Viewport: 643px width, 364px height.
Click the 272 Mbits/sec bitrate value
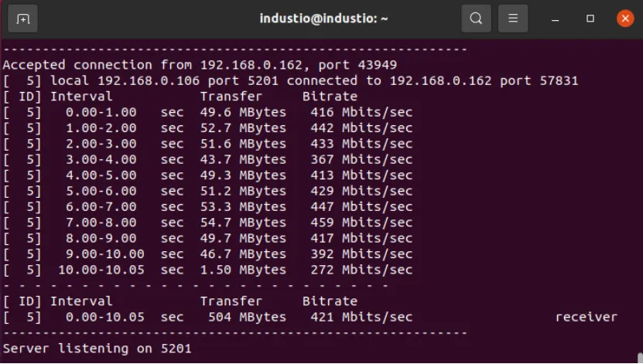pos(361,270)
